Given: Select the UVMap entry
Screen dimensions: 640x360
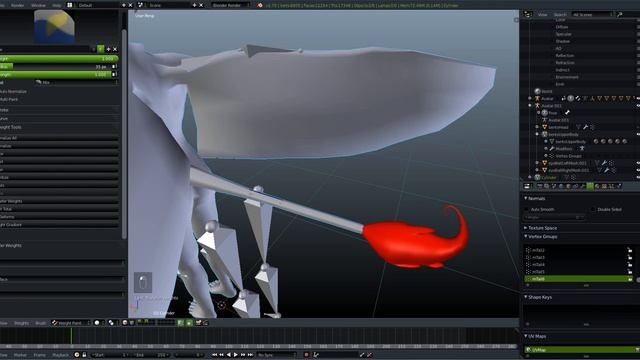Looking at the screenshot, I should (581, 350).
